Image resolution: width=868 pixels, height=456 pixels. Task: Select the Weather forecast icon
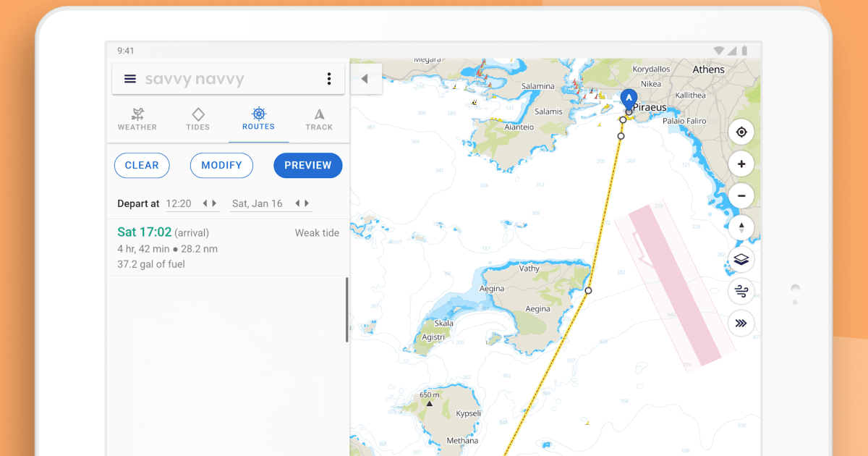click(x=137, y=118)
